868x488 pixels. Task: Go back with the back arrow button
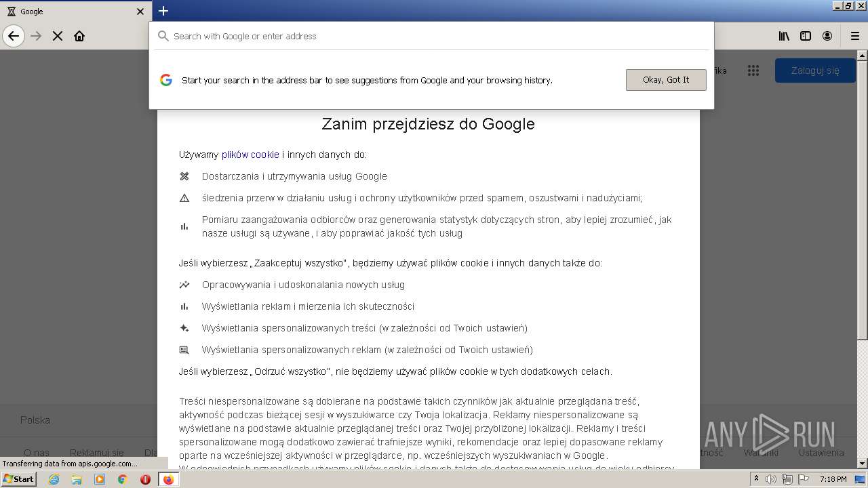pyautogui.click(x=14, y=36)
